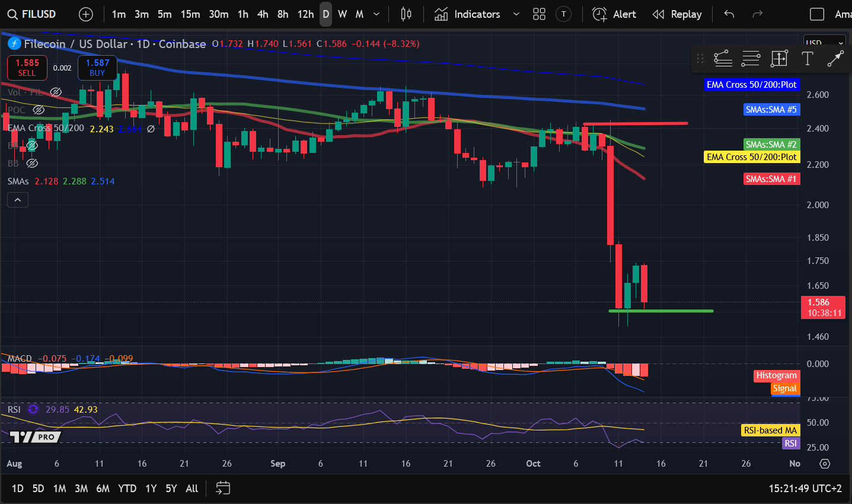
Task: Show the hidden POC indicator
Action: click(x=39, y=110)
